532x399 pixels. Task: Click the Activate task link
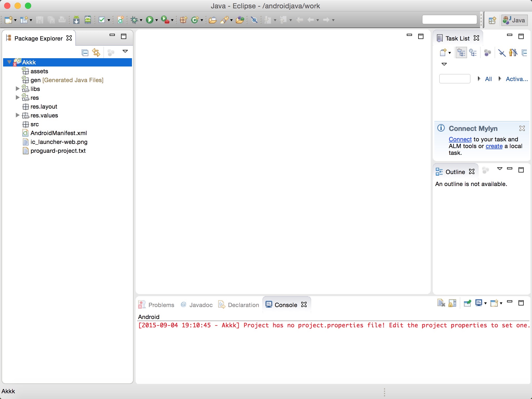click(517, 79)
